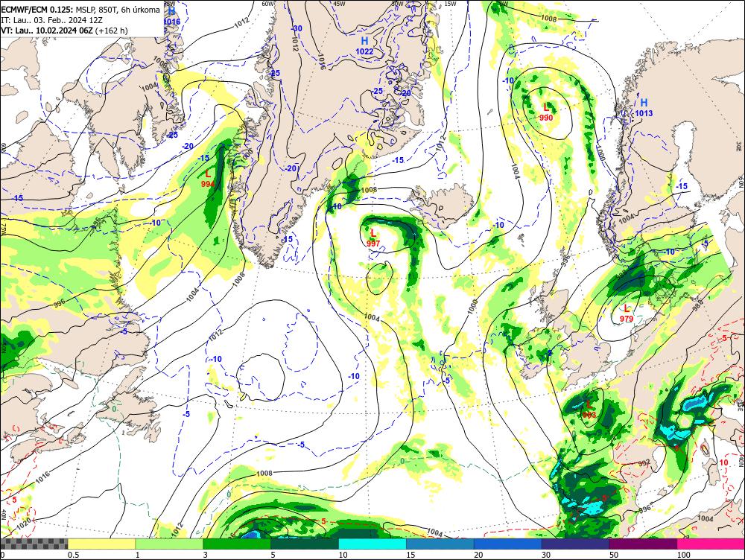Click the '1020' isobar label
This screenshot has width=745, height=560.
(23, 524)
